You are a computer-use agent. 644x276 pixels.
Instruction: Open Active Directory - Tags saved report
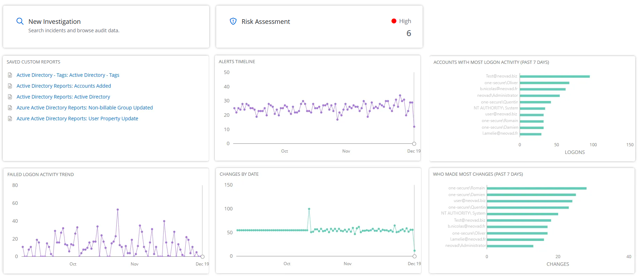point(68,75)
